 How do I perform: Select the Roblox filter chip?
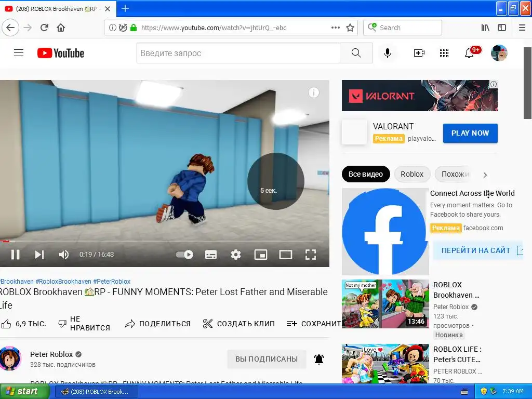(x=412, y=174)
